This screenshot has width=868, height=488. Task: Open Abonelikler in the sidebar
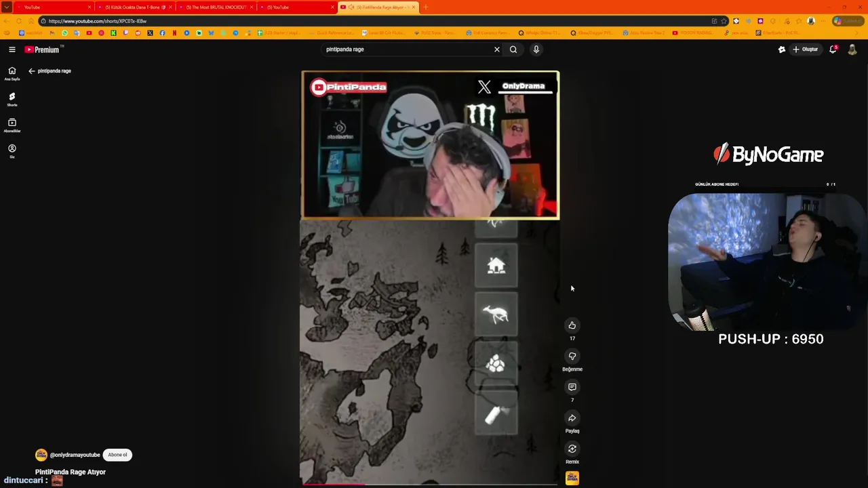[12, 125]
